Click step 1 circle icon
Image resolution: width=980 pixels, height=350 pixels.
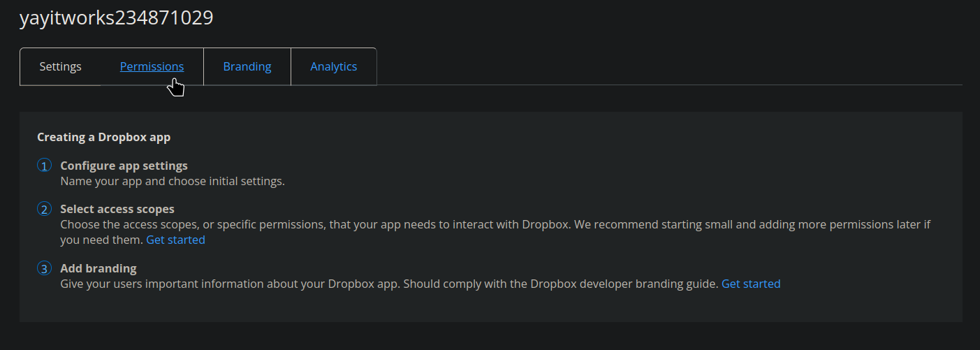click(45, 166)
